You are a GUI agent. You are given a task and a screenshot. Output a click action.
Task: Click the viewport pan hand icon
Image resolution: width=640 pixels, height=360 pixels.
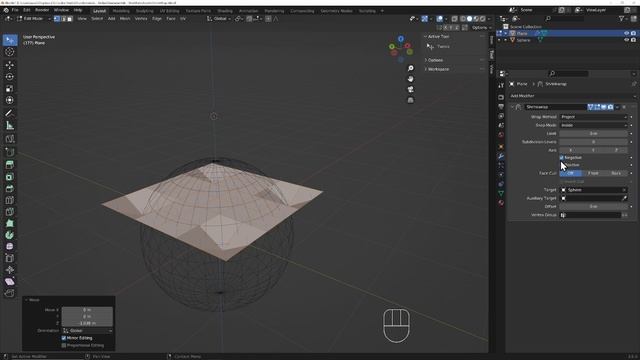[411, 79]
